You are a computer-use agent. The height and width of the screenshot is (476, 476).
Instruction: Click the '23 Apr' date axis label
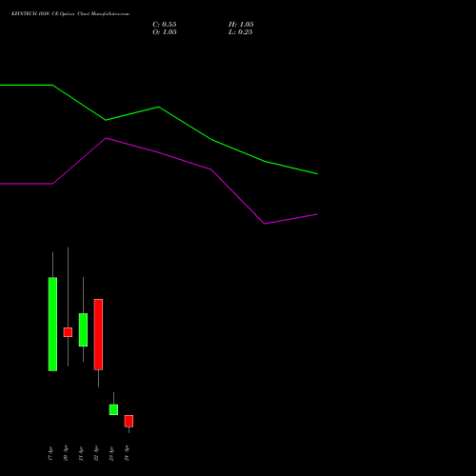111,453
